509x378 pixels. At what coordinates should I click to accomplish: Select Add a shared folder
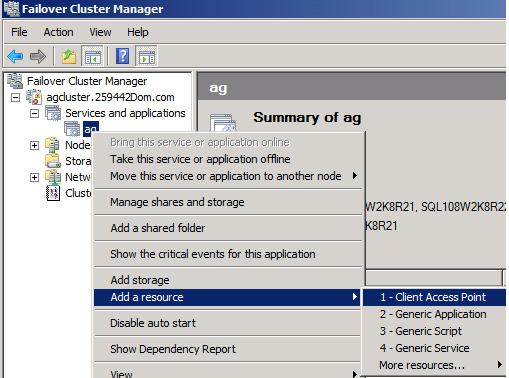click(228, 228)
